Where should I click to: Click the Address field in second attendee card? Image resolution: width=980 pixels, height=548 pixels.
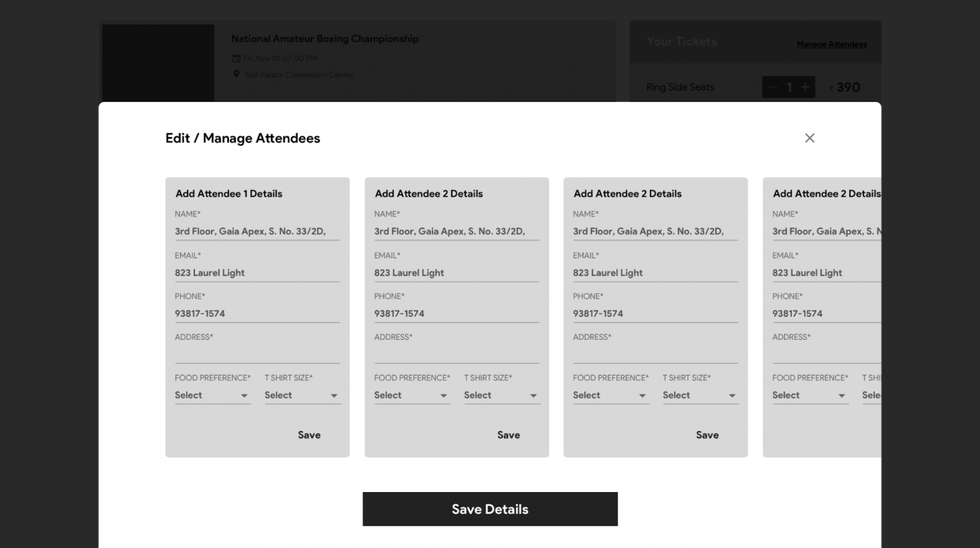pos(456,354)
